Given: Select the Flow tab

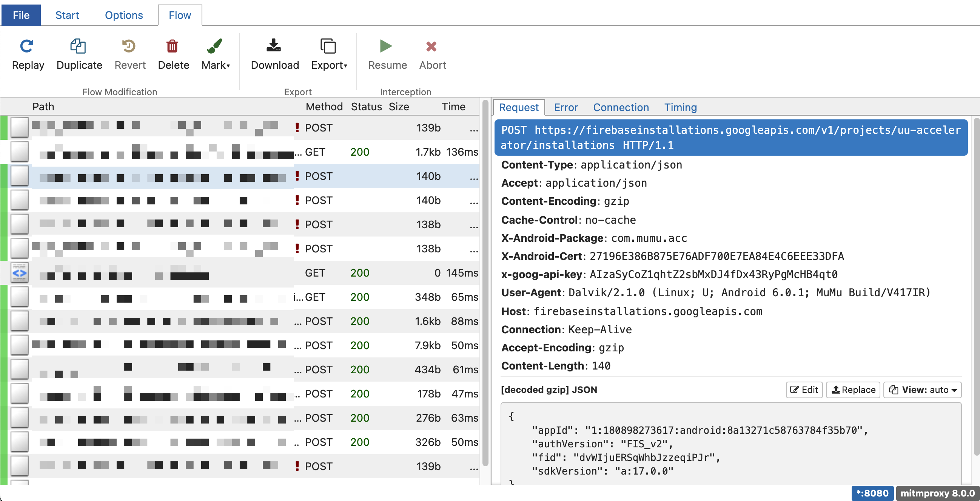Looking at the screenshot, I should coord(180,15).
